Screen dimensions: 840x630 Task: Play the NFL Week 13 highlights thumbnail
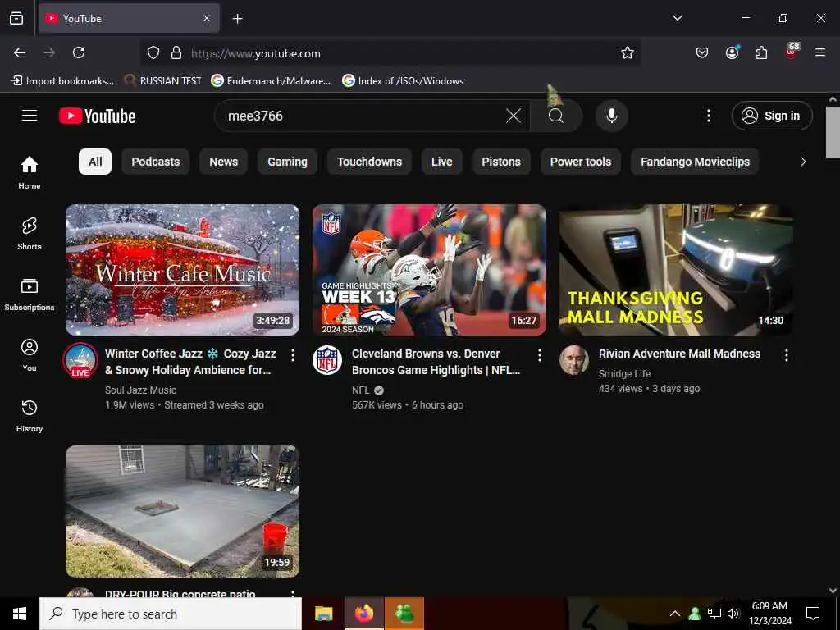click(429, 270)
